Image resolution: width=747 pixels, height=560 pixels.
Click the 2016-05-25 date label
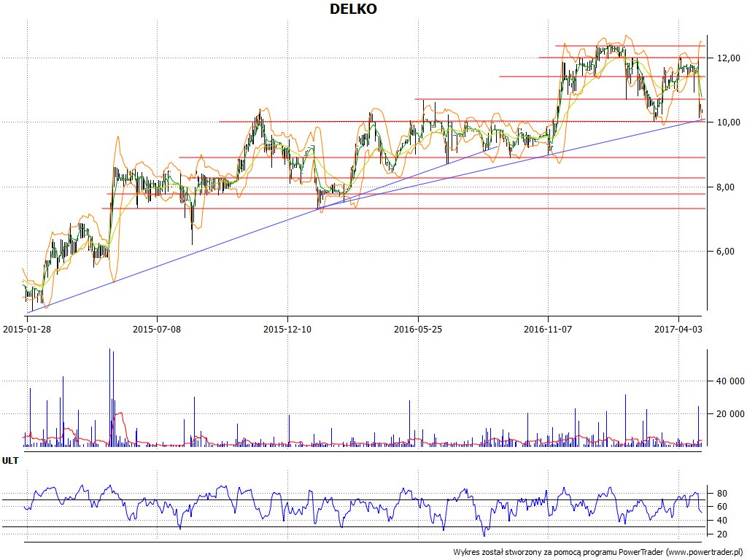click(418, 329)
